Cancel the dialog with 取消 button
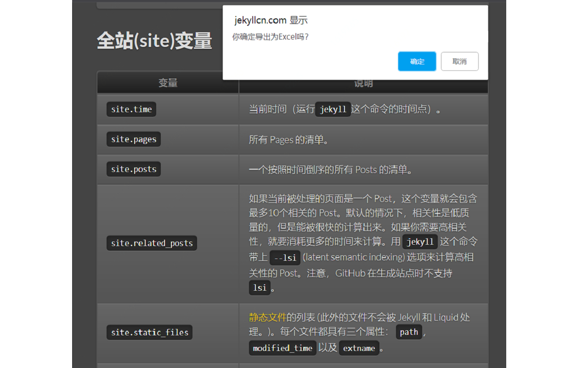Viewport: 588px width, 368px height. pyautogui.click(x=459, y=61)
